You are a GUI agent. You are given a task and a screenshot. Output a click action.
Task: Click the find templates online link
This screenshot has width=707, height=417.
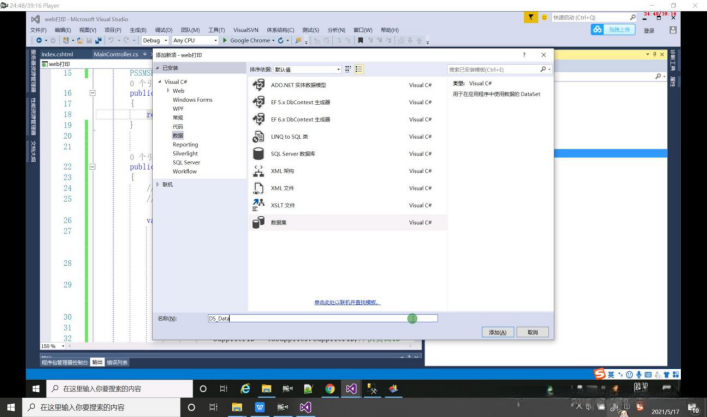[347, 302]
